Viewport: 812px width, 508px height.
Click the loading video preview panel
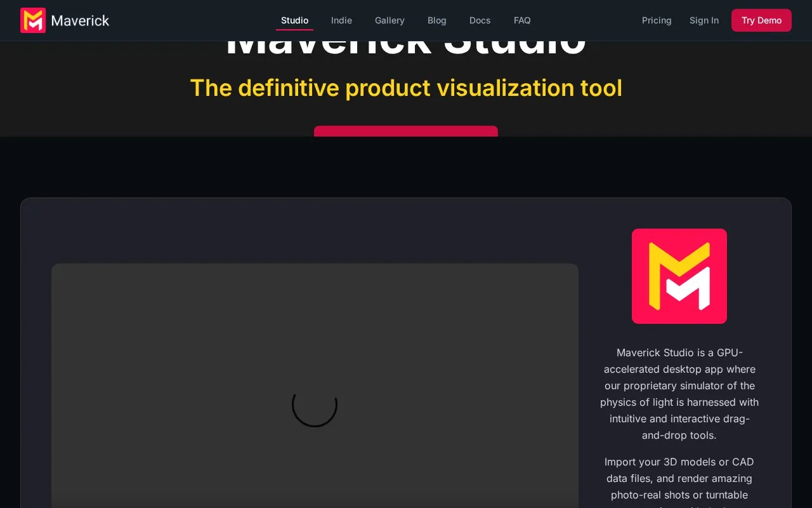(315, 385)
